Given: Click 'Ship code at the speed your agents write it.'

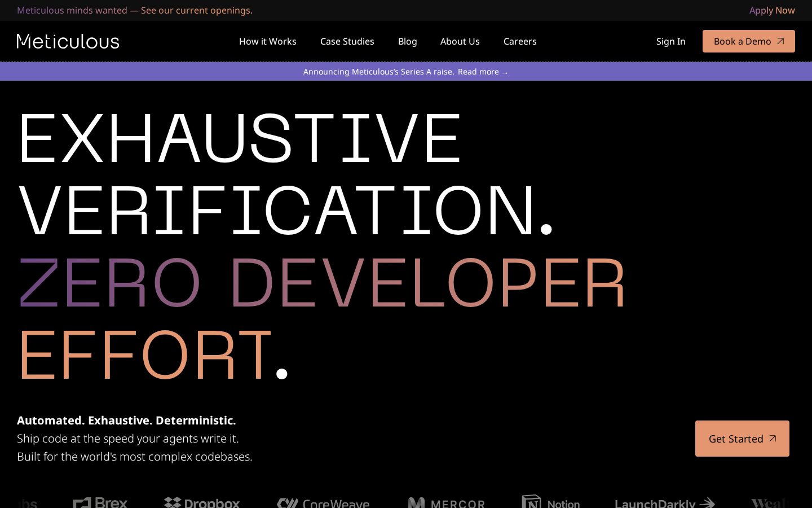Looking at the screenshot, I should coord(128,439).
